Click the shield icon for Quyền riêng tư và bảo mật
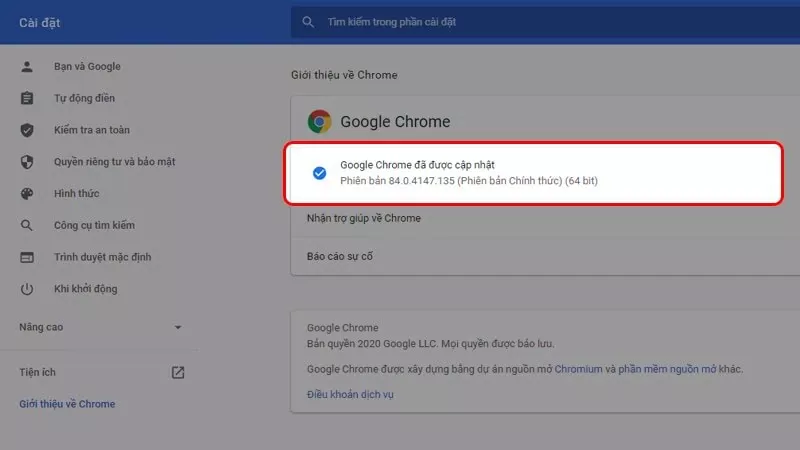800x450 pixels. pos(27,162)
